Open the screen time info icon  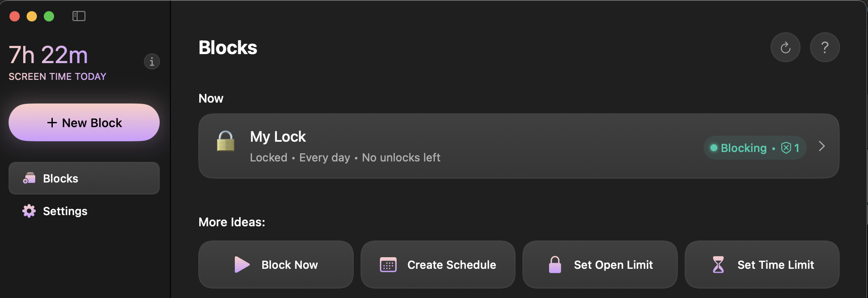[x=152, y=62]
